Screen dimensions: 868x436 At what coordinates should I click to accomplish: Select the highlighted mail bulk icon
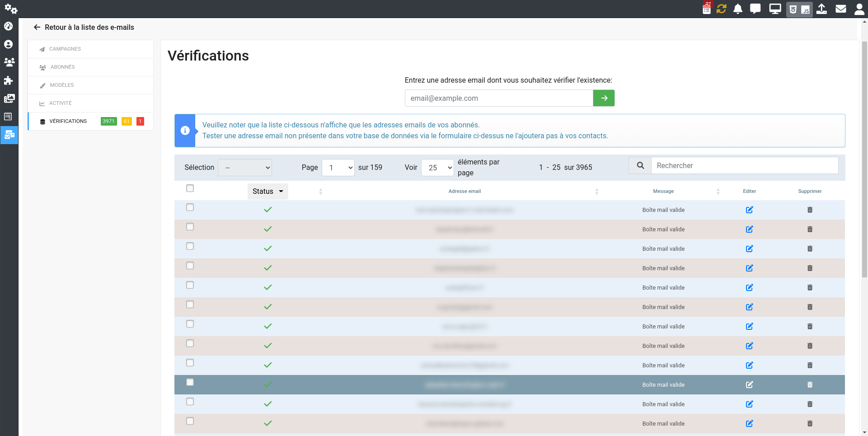click(x=9, y=135)
